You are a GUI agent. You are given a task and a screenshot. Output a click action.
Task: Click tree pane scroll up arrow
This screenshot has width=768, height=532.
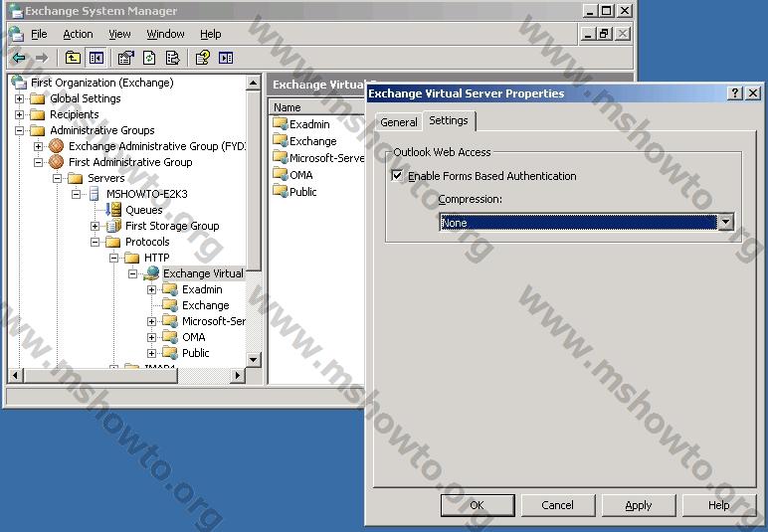tap(253, 83)
